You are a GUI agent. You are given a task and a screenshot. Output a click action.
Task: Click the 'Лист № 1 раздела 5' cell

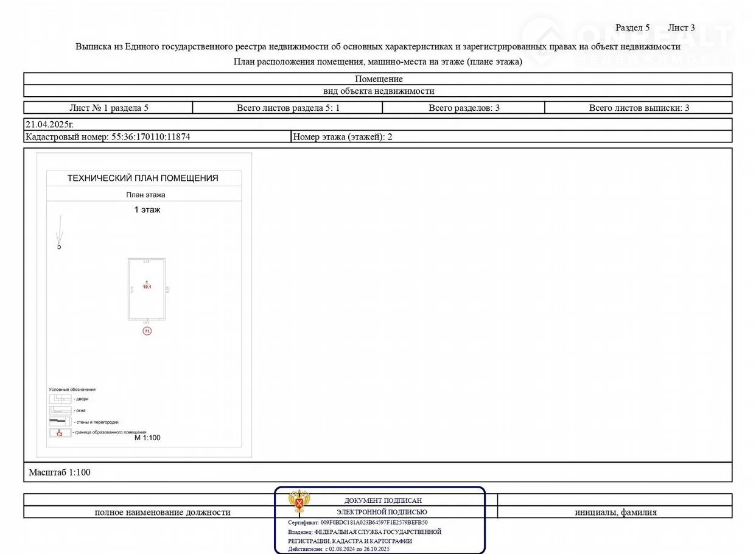pos(109,108)
